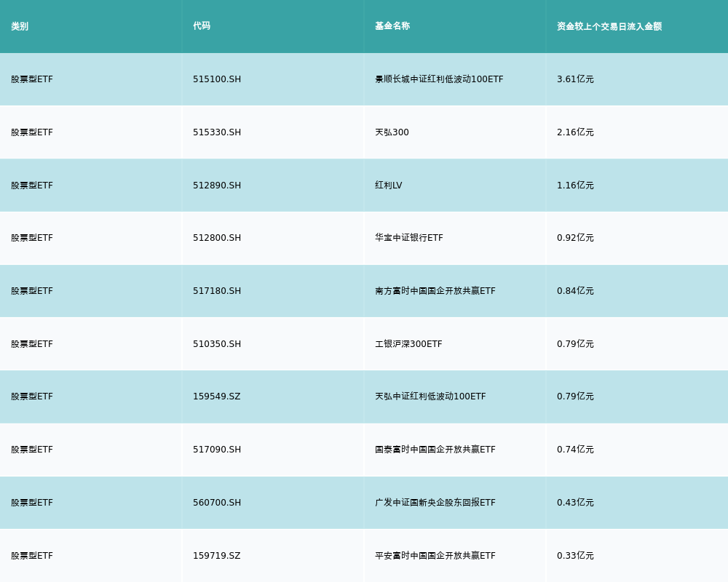Click the 工银沪深300ETF fund name
The height and width of the screenshot is (582, 728).
point(408,344)
